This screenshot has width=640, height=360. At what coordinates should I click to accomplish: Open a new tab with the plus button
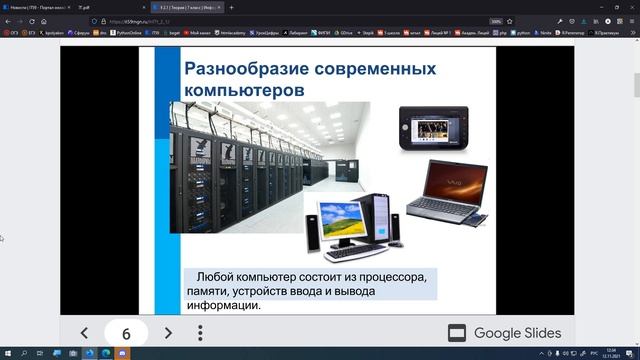coord(231,7)
